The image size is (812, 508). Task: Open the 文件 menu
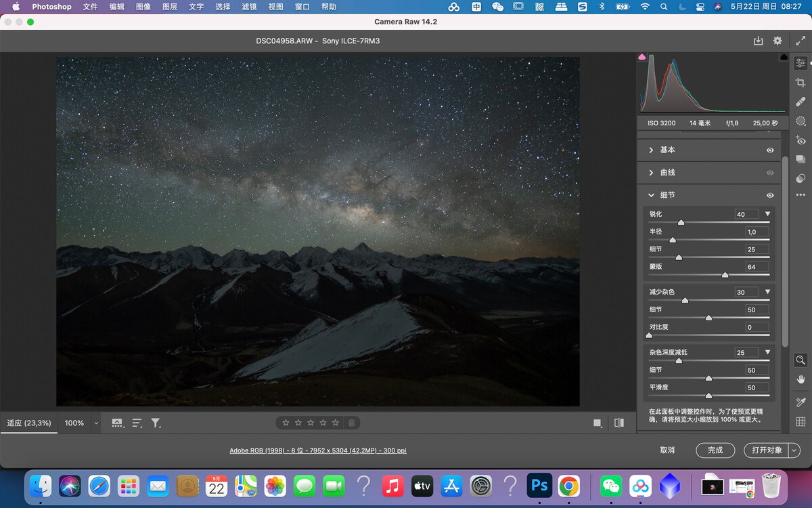90,7
